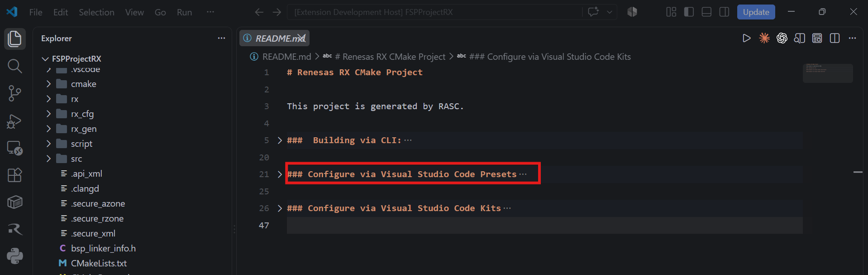Open the Explorer view in activity bar

coord(14,39)
